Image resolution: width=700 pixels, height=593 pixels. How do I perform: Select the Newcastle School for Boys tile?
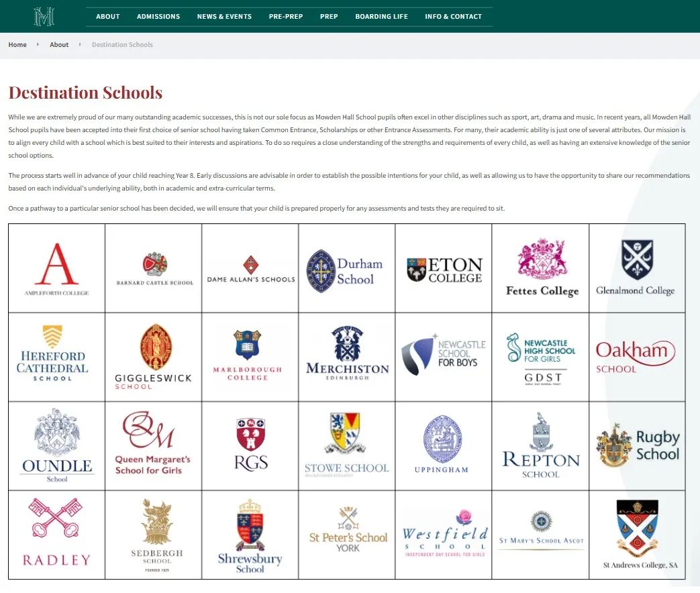click(x=444, y=357)
